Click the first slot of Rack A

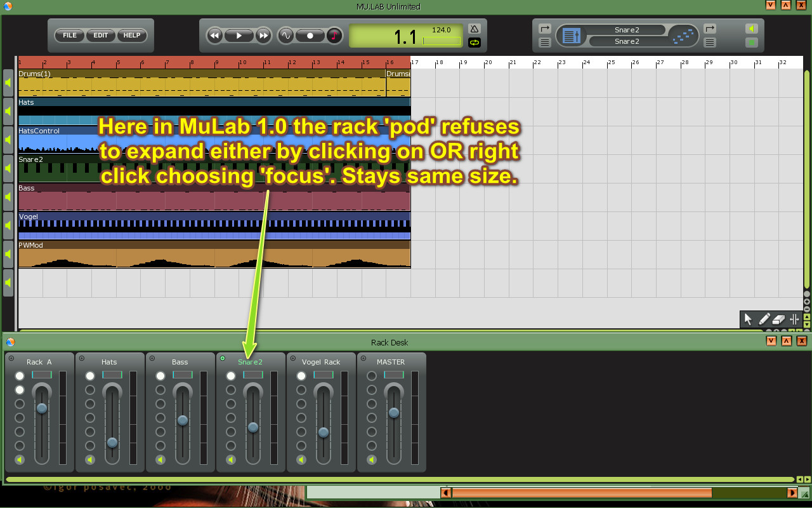20,376
